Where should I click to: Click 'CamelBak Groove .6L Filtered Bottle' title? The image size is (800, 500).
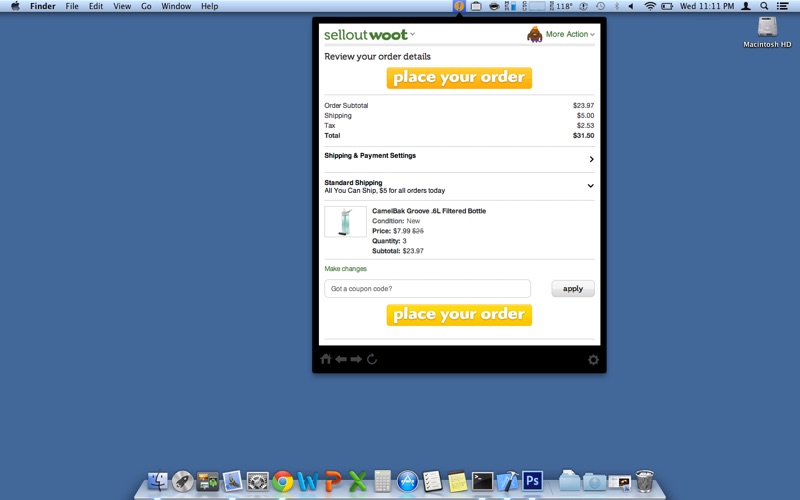pos(429,211)
